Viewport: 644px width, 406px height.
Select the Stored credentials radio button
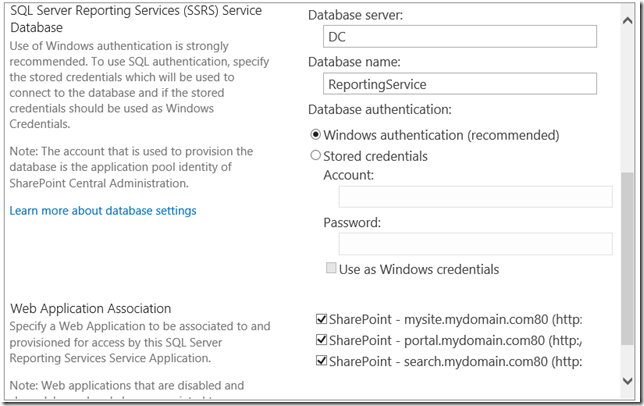click(317, 156)
